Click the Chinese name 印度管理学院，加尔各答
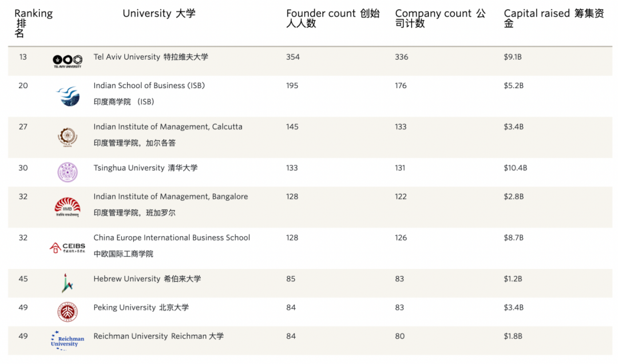This screenshot has height=364, width=618. [x=134, y=143]
